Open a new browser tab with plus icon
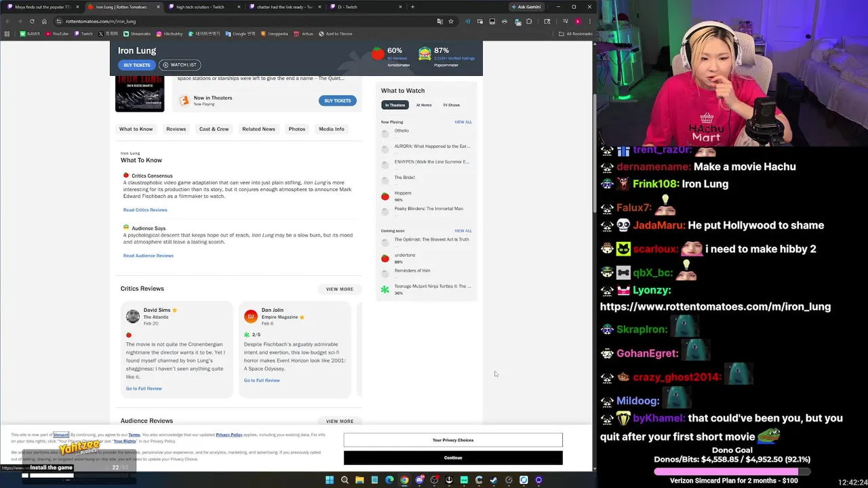The height and width of the screenshot is (488, 868). pyautogui.click(x=412, y=7)
